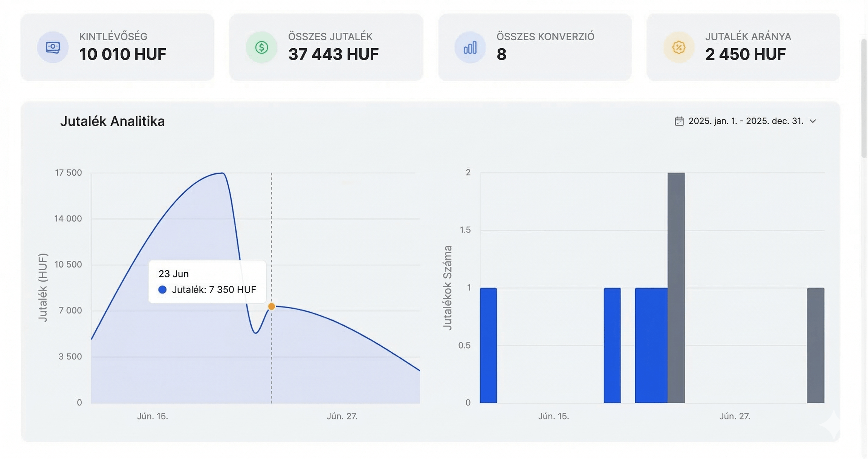Click the Jutalék Analitika heading
The height and width of the screenshot is (459, 868).
click(112, 121)
